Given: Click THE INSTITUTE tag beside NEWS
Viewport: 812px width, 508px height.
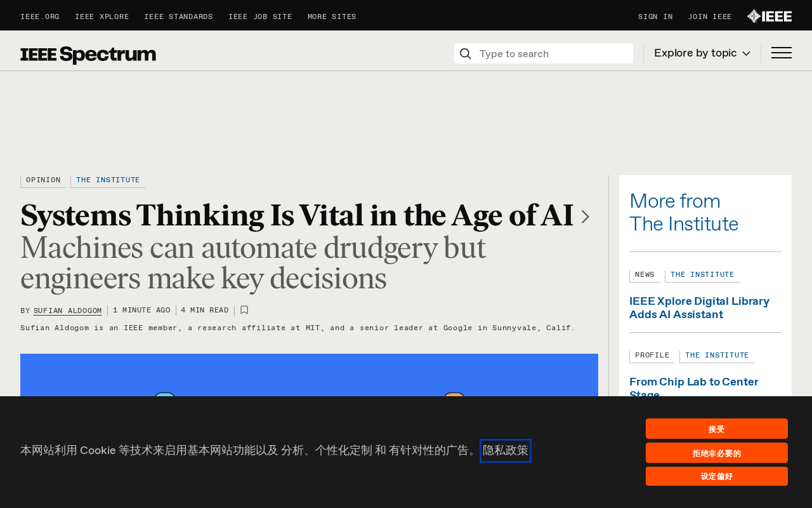Looking at the screenshot, I should pyautogui.click(x=702, y=276).
